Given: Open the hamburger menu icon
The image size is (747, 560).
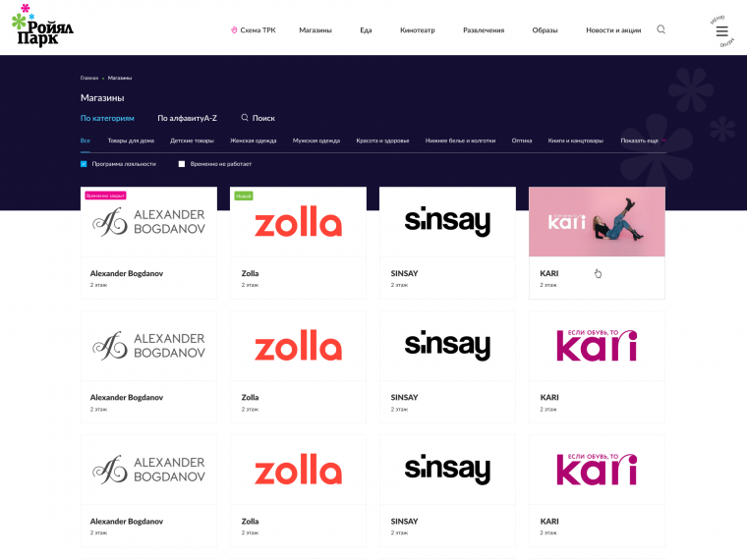Looking at the screenshot, I should 721,31.
